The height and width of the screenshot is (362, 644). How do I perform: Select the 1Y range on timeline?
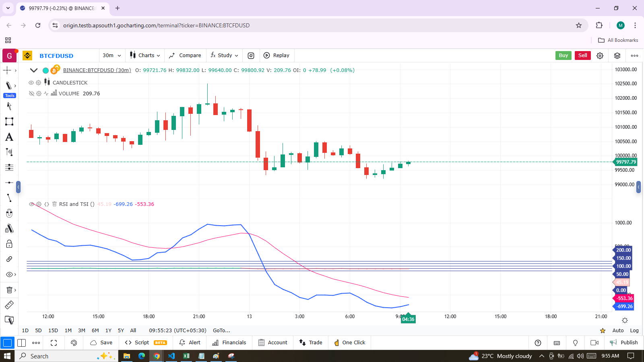point(108,330)
